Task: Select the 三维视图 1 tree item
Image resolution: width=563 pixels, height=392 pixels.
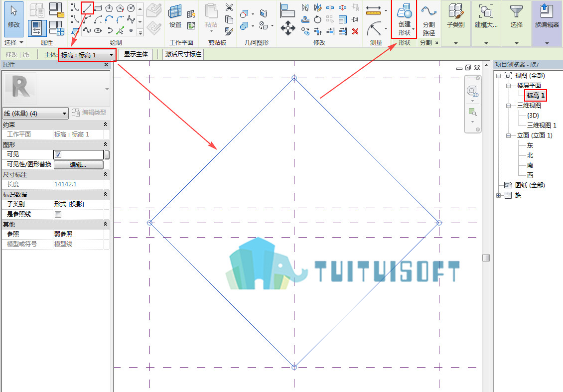Action: 542,126
